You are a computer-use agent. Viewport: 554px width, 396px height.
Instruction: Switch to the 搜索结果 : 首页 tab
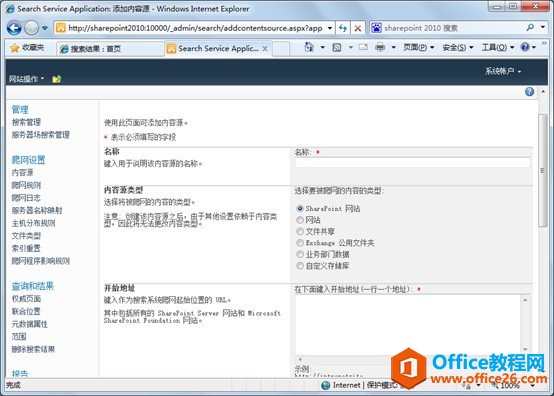pyautogui.click(x=110, y=49)
